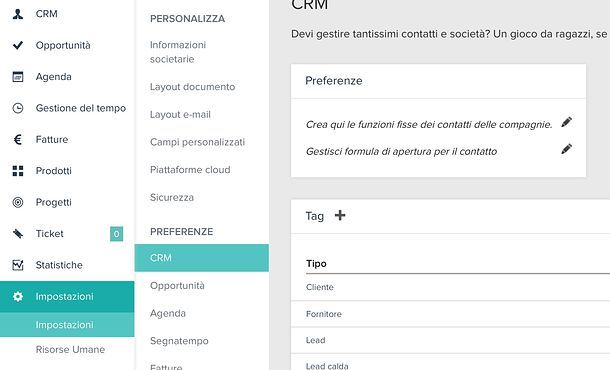Click the Impostazioni gear icon
610x370 pixels.
coord(18,296)
